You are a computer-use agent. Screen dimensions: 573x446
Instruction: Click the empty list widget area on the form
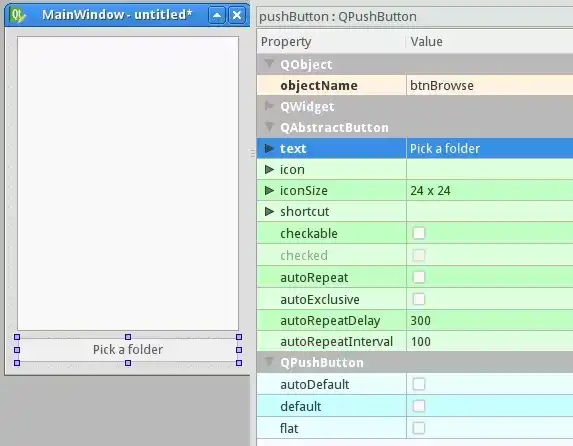coord(128,183)
